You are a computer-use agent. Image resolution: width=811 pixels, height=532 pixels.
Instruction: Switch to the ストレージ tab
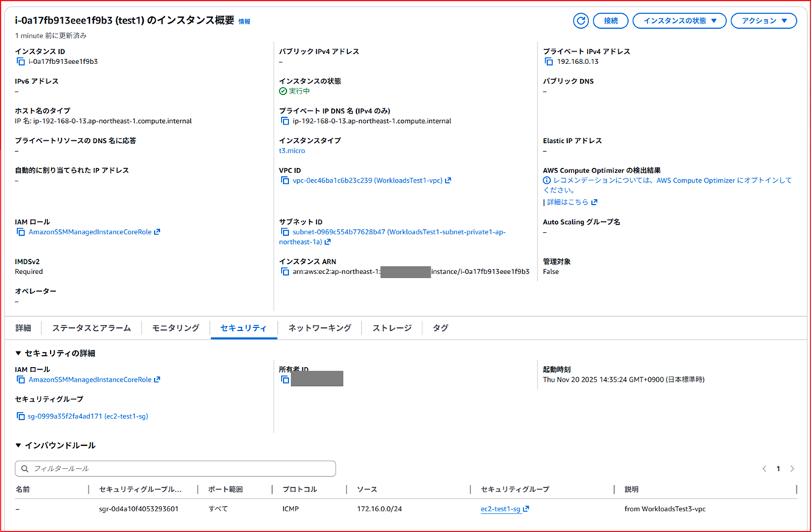391,328
